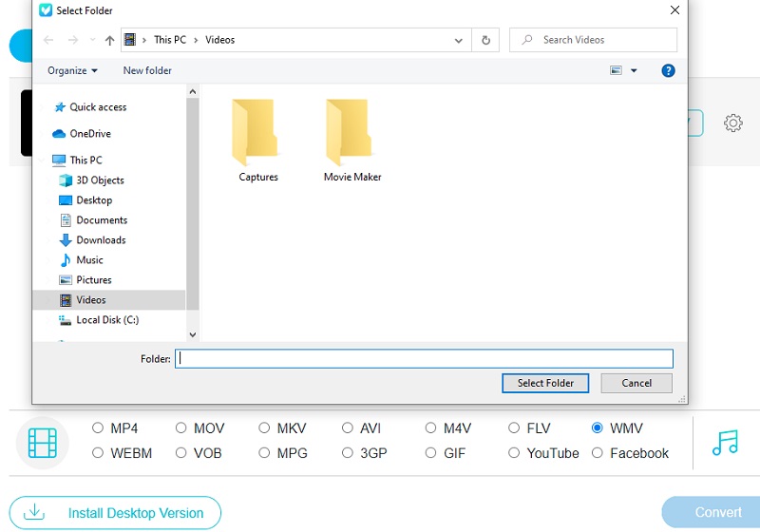Open the blue Help icon
760x532 pixels.
(x=668, y=70)
